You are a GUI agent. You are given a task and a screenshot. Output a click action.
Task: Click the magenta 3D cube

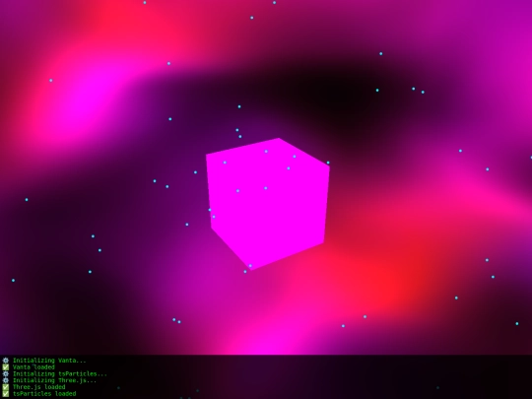(x=268, y=204)
